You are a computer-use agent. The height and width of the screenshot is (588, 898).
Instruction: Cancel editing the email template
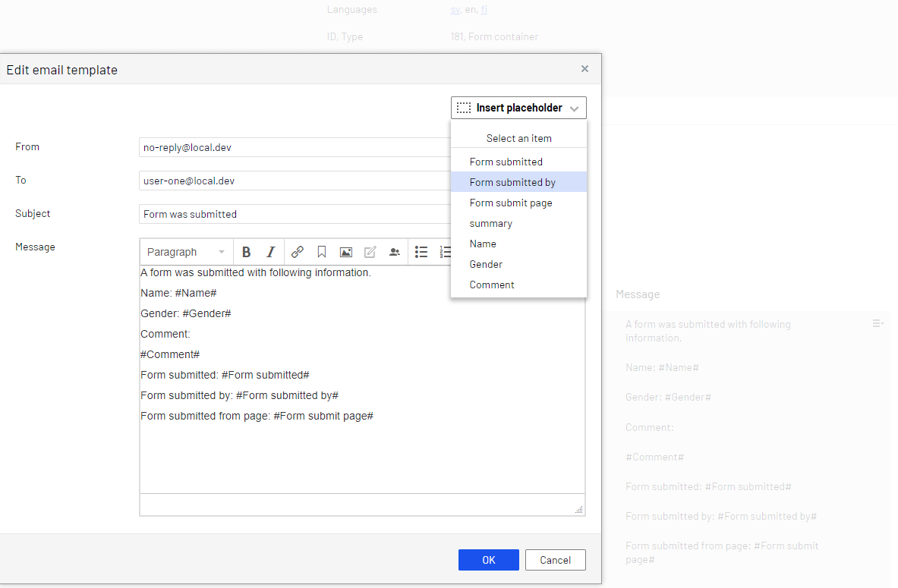[555, 559]
